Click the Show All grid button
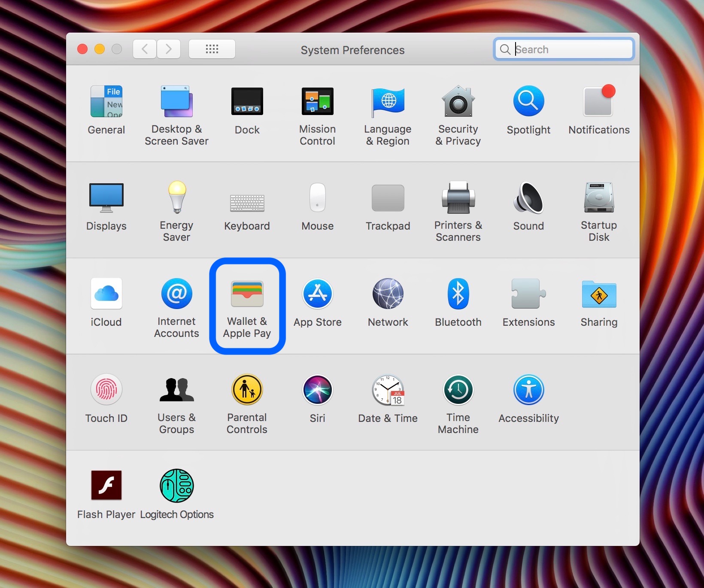 (212, 49)
